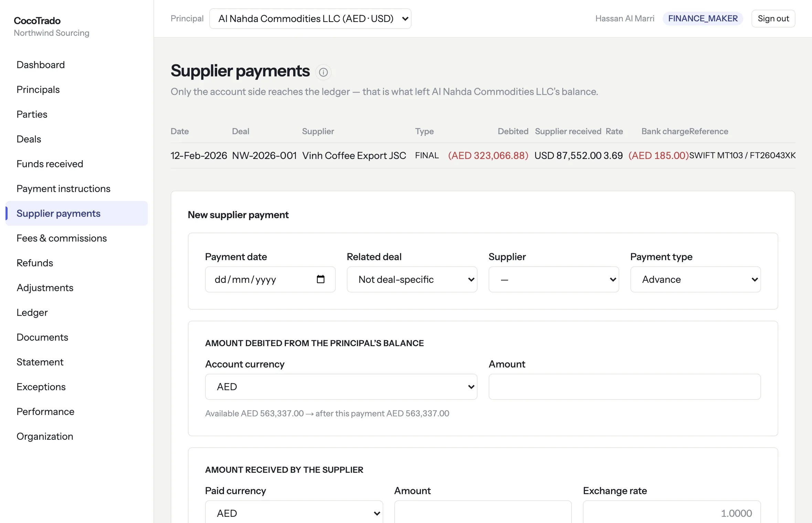812x523 pixels.
Task: Click the debited amount AED 323,066.88
Action: tap(488, 156)
